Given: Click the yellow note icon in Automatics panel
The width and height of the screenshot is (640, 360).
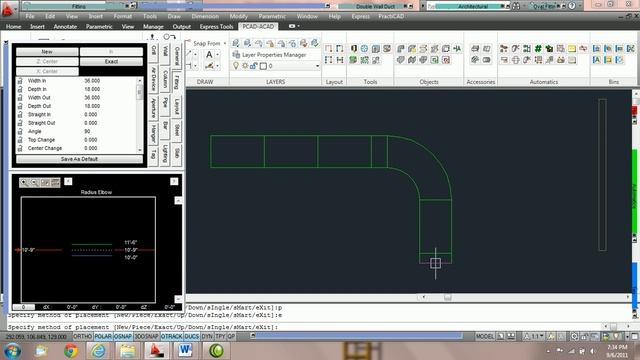Looking at the screenshot, I should coord(572,49).
